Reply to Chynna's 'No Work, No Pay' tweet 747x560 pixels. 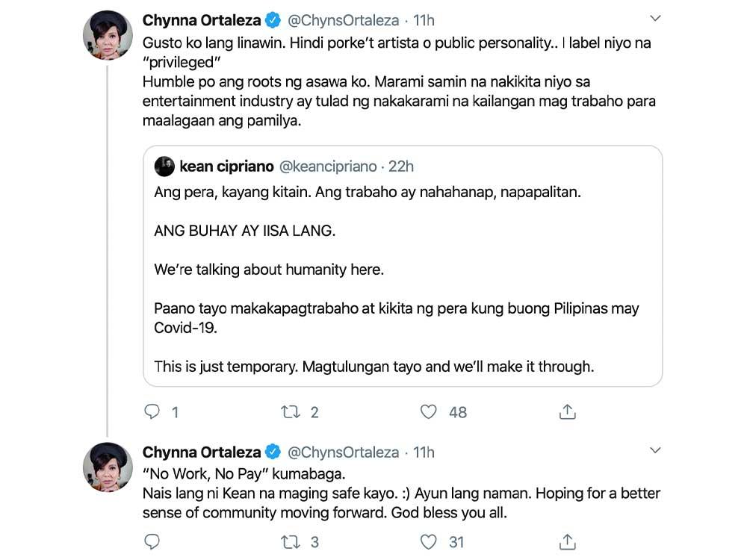tap(152, 541)
